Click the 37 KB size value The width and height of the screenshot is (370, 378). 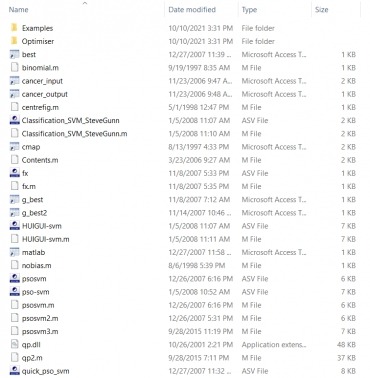click(346, 358)
